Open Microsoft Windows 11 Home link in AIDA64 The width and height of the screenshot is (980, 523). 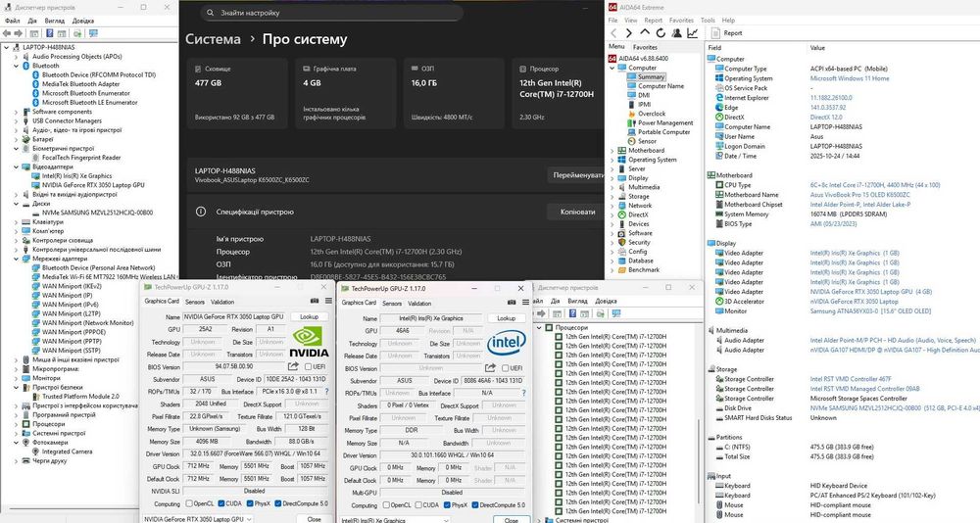coord(850,78)
